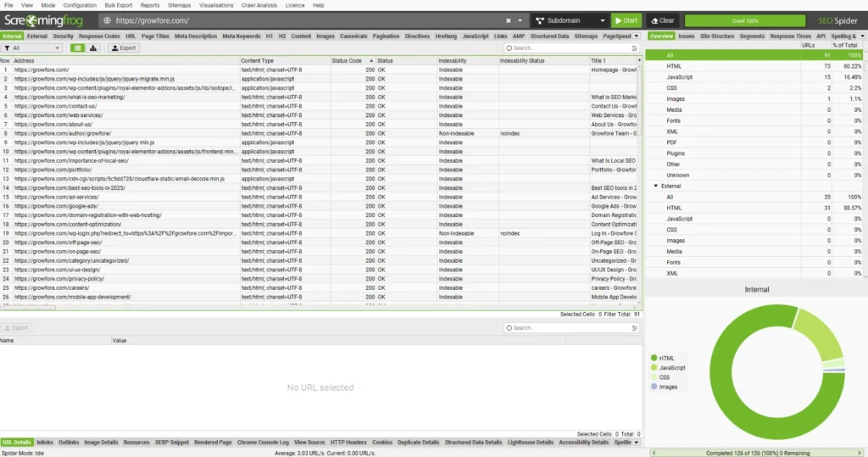Click the Clear button

(663, 20)
